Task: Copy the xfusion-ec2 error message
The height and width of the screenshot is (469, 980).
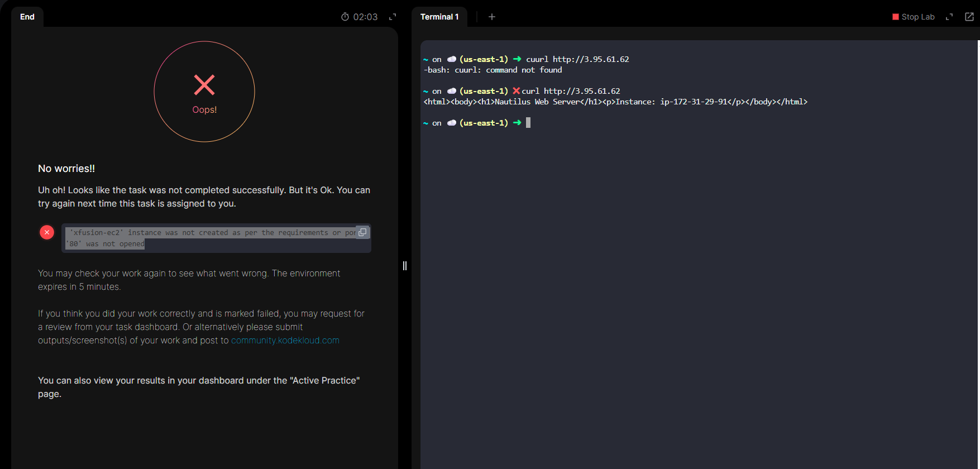Action: click(x=362, y=232)
